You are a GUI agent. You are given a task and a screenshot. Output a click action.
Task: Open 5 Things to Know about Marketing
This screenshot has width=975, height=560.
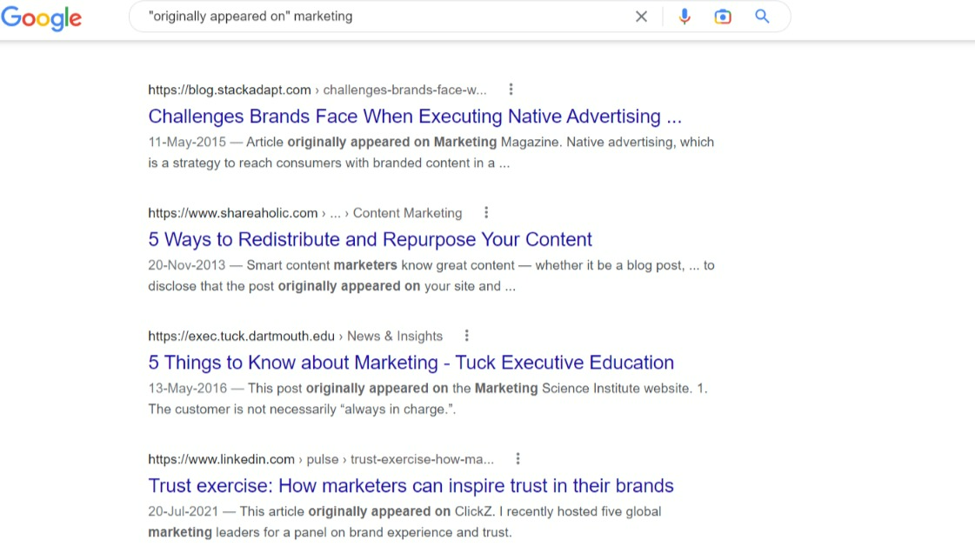[411, 363]
